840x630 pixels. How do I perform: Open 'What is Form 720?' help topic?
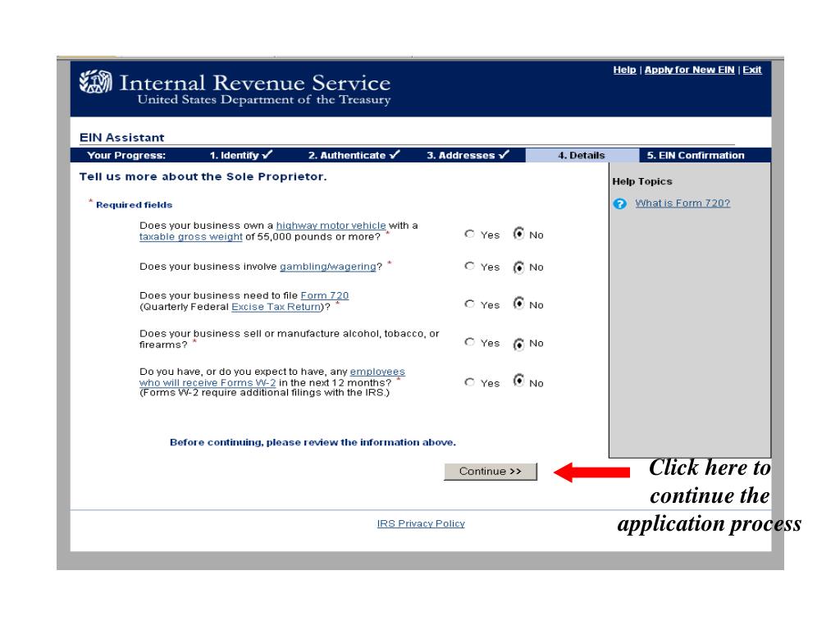click(682, 203)
